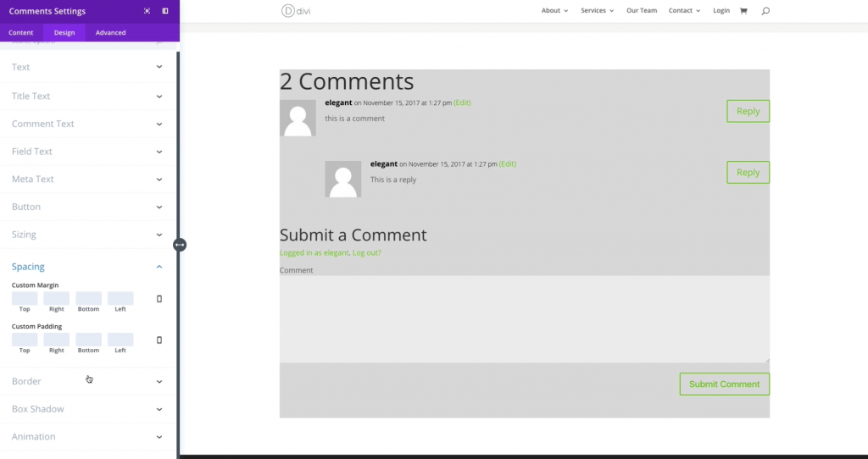Click the 'This is a reply' text
This screenshot has width=868, height=459.
393,180
